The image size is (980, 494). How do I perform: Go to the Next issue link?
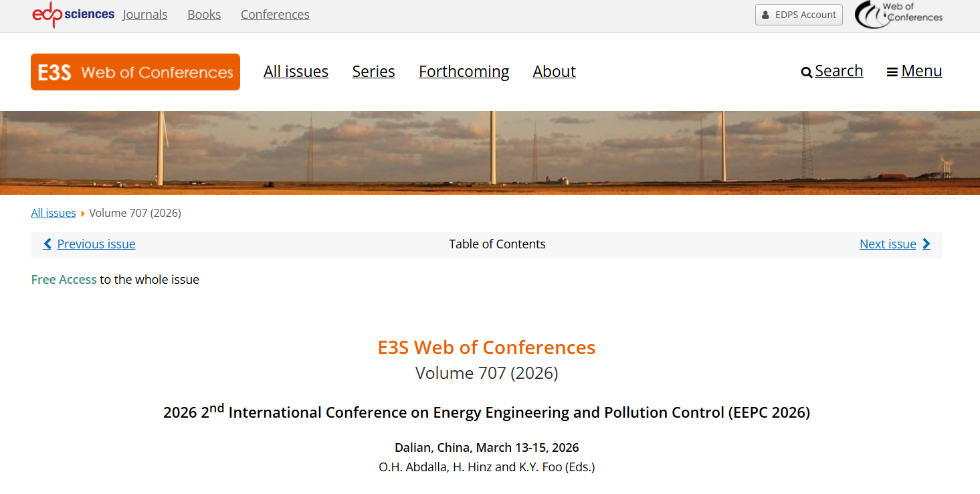(888, 244)
